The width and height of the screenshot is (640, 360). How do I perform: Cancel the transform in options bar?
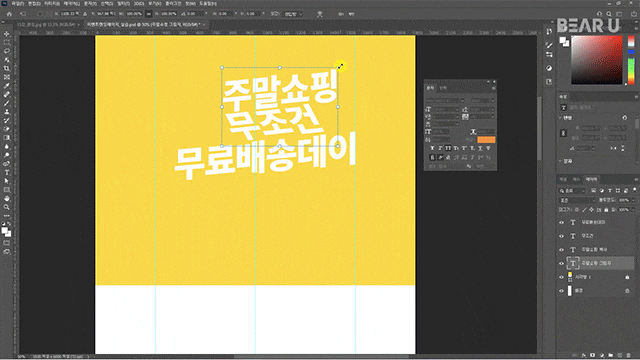(341, 14)
